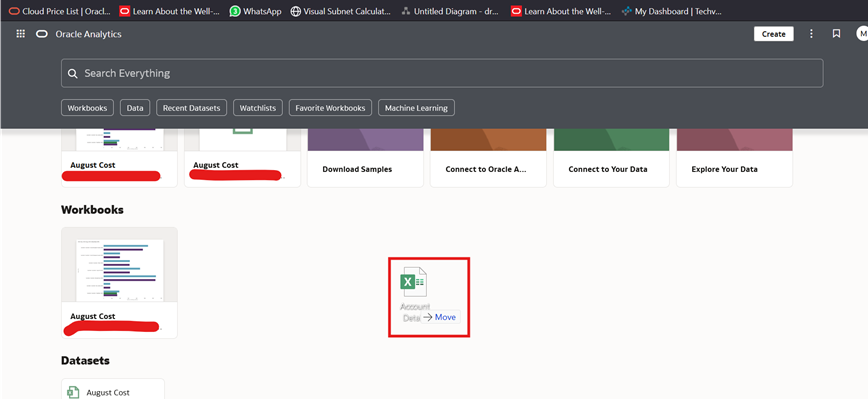Select the Favorite Workbooks chip
The width and height of the screenshot is (868, 399).
330,108
